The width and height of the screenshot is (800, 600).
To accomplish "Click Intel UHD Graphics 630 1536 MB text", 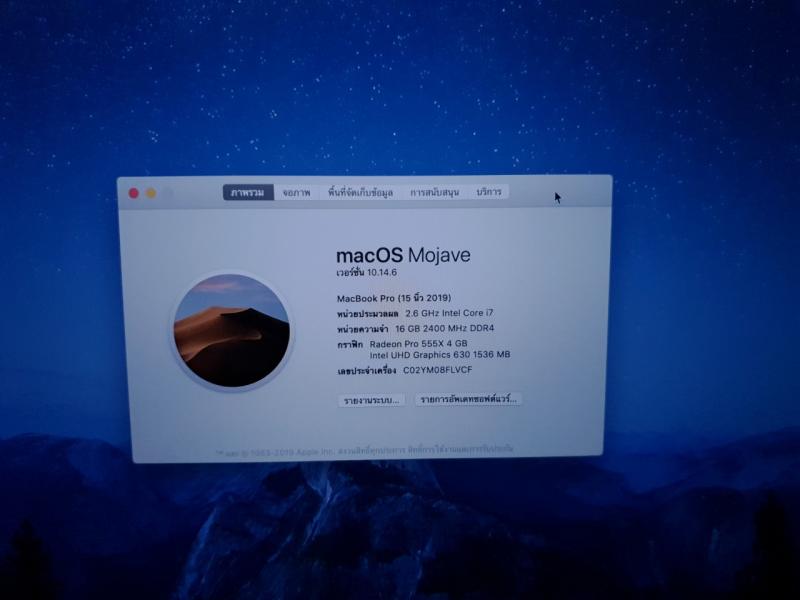I will [x=440, y=355].
